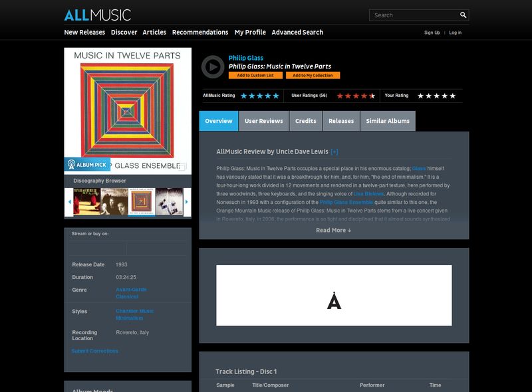
Task: Play the album with the round play button
Action: 213,67
